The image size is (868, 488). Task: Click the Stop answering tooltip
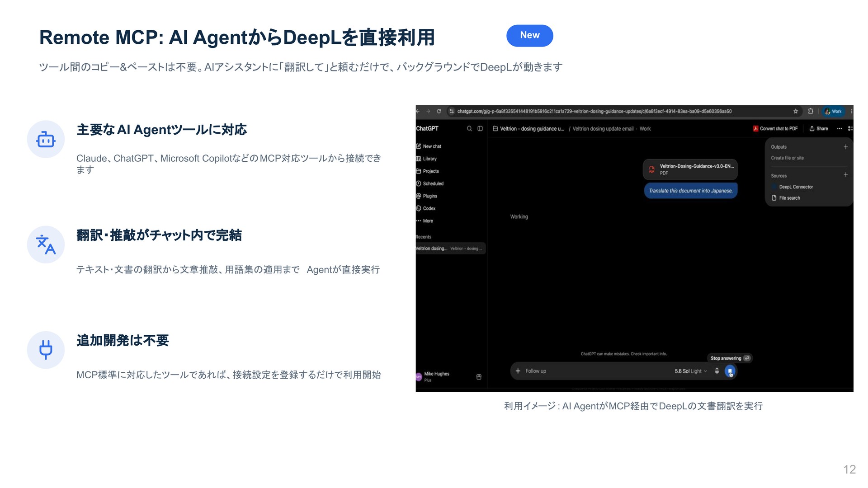tap(730, 358)
